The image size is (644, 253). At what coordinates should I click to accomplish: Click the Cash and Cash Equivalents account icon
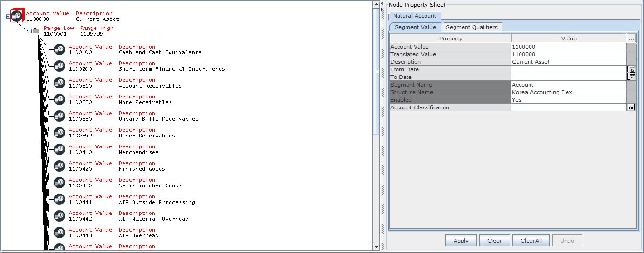(x=59, y=49)
